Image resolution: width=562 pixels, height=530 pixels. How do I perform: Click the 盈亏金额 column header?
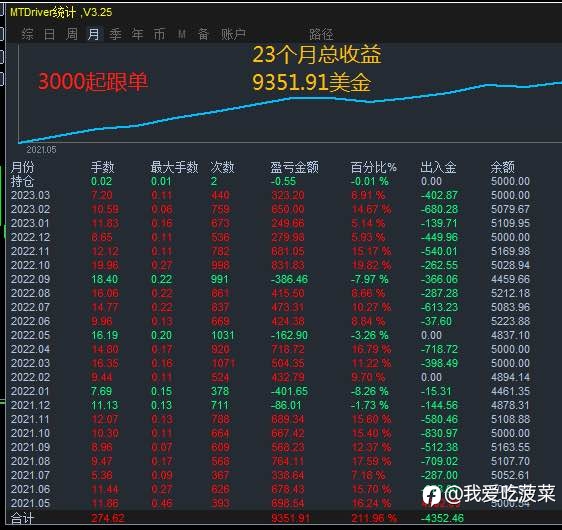pyautogui.click(x=295, y=167)
